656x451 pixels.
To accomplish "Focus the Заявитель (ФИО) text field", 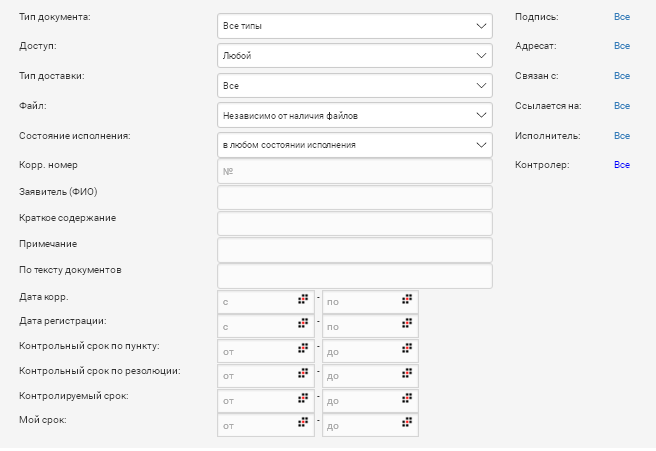I will pyautogui.click(x=355, y=197).
